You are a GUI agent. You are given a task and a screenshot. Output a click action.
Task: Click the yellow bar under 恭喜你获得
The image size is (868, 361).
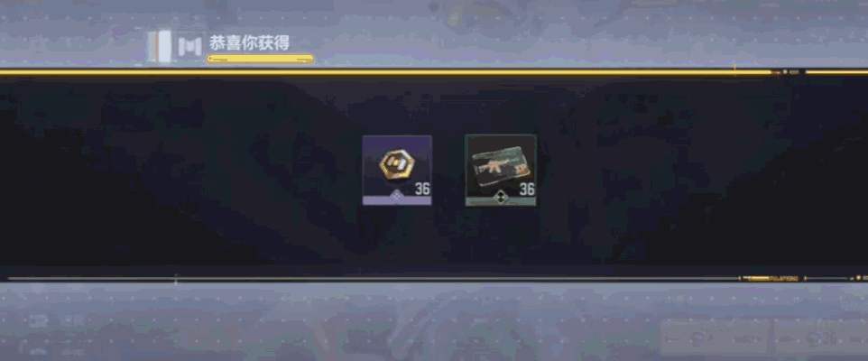pyautogui.click(x=260, y=58)
